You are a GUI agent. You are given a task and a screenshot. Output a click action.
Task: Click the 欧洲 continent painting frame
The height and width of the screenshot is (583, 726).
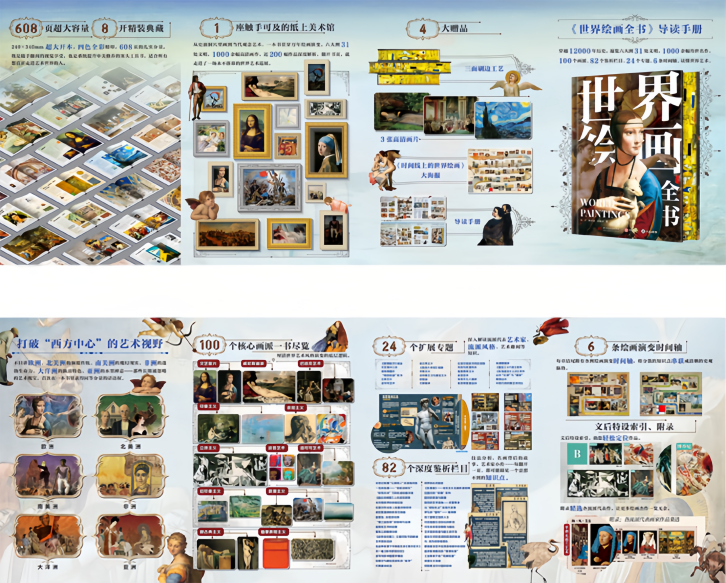pos(48,417)
